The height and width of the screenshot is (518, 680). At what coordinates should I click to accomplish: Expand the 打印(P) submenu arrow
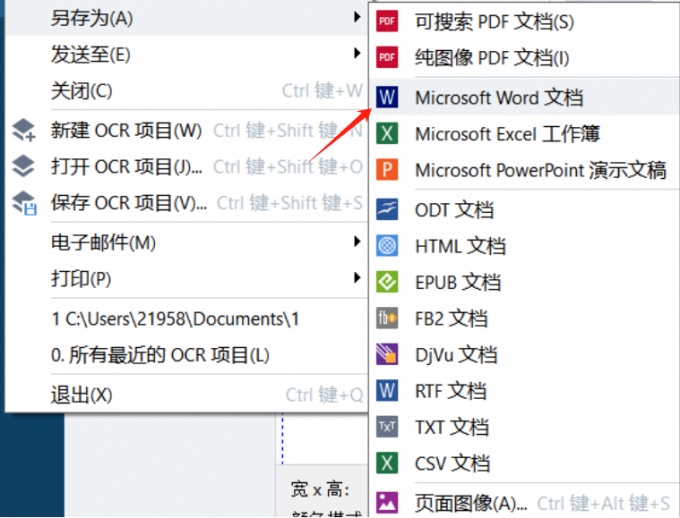pos(357,277)
